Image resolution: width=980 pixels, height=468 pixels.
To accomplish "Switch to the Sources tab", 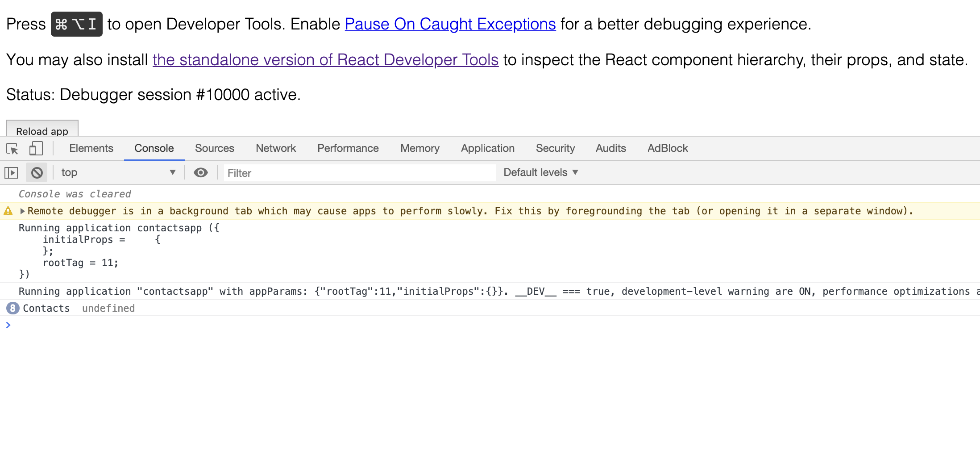I will [215, 148].
